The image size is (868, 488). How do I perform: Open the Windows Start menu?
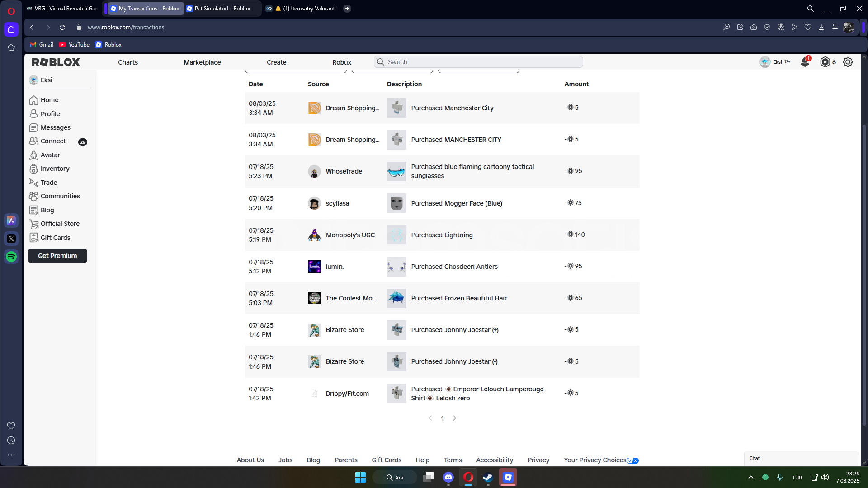coord(360,477)
